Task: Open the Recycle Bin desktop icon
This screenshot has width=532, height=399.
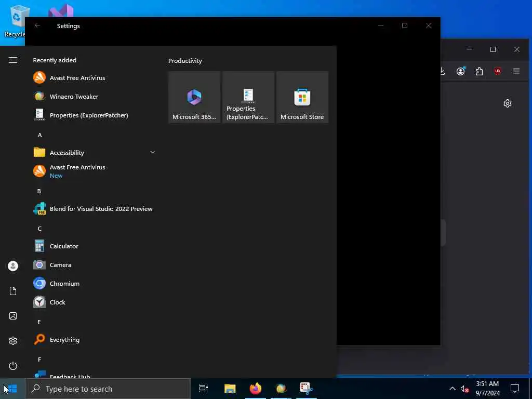Action: [x=15, y=21]
